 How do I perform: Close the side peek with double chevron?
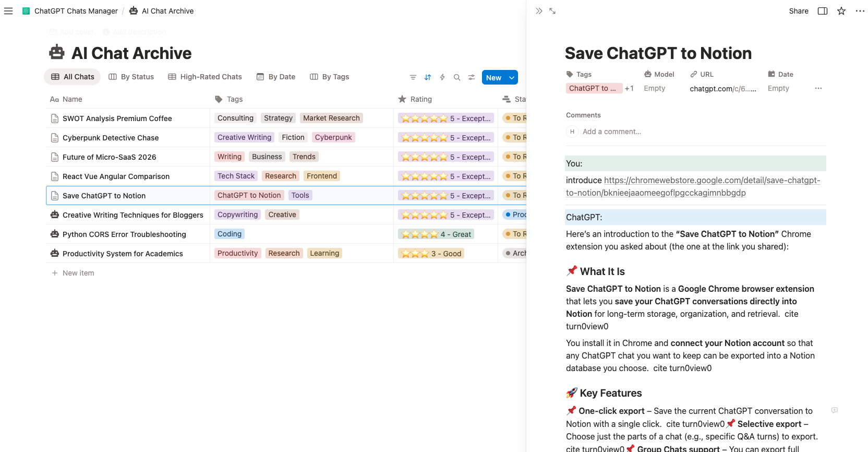point(539,11)
